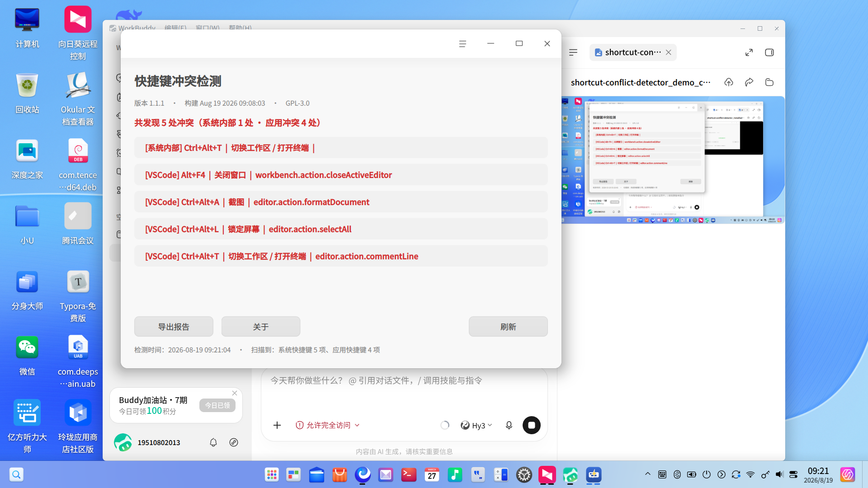Open containing folder icon by file name
The height and width of the screenshot is (488, 868).
pyautogui.click(x=769, y=82)
